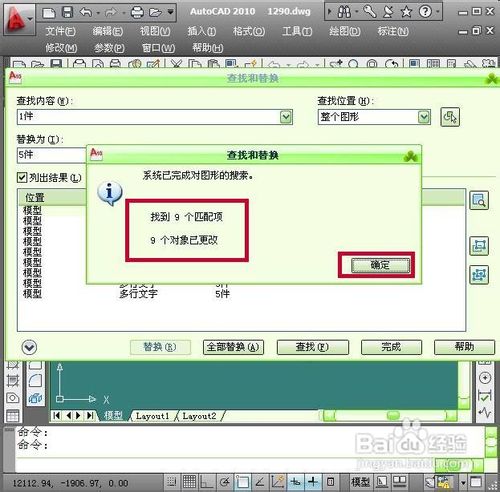
Task: Click the create selection set (all) icon
Action: tap(479, 275)
